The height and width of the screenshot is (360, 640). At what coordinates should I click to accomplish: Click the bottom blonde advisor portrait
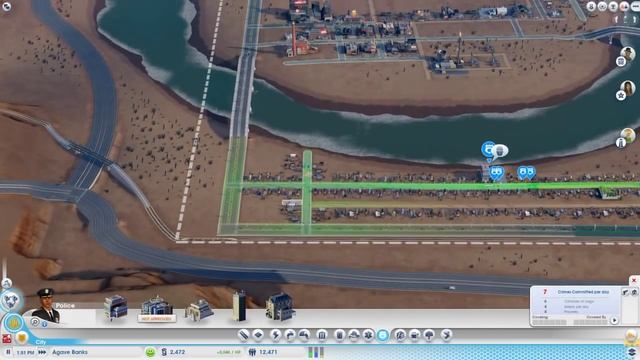click(628, 135)
